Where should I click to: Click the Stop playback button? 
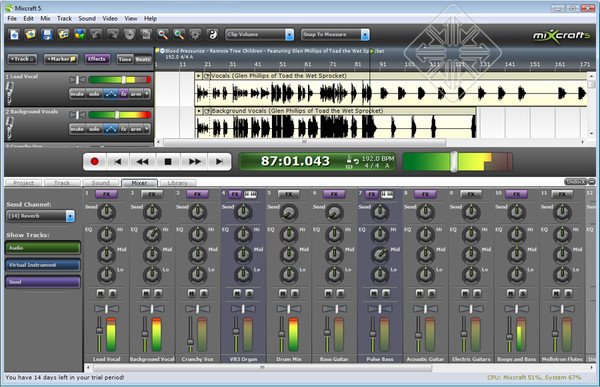click(x=168, y=162)
